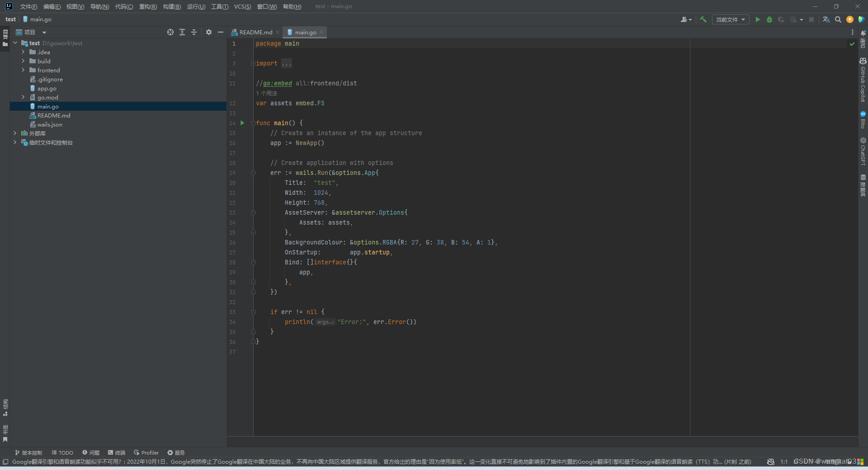
Task: Close the main.go editor tab
Action: click(321, 32)
